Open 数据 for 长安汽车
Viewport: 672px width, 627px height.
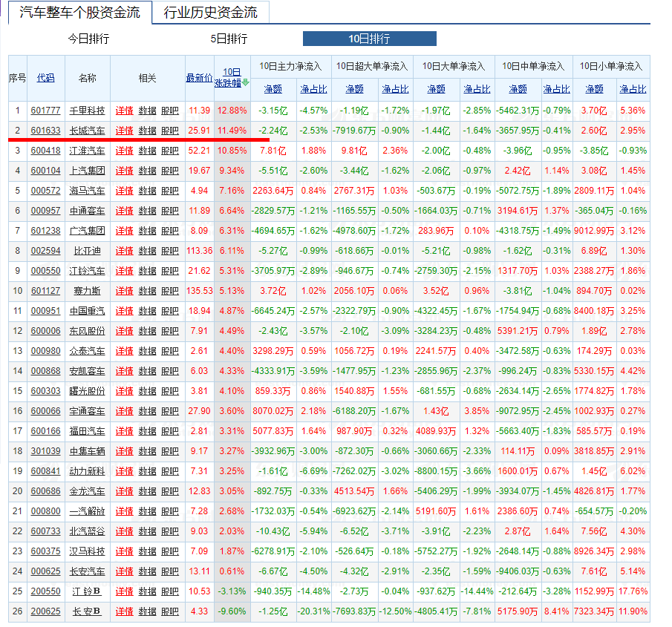148,572
